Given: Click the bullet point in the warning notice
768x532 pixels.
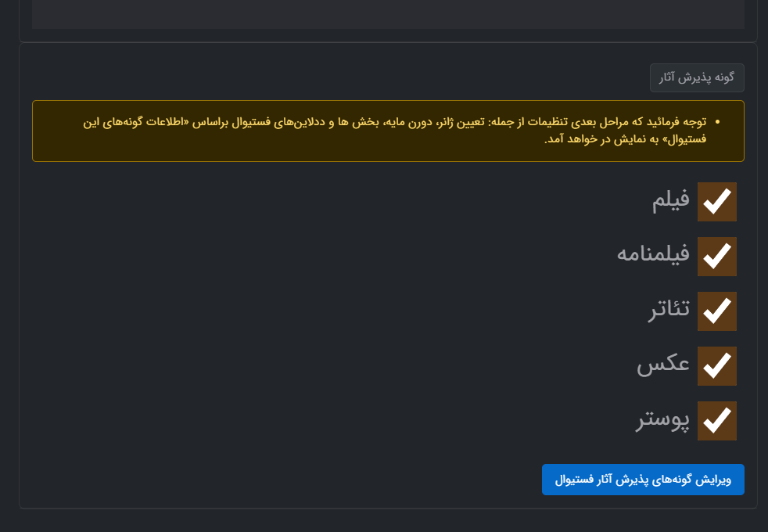Looking at the screenshot, I should (717, 122).
